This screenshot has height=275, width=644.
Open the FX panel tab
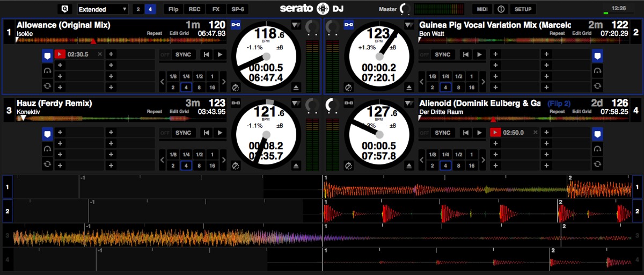pyautogui.click(x=215, y=9)
